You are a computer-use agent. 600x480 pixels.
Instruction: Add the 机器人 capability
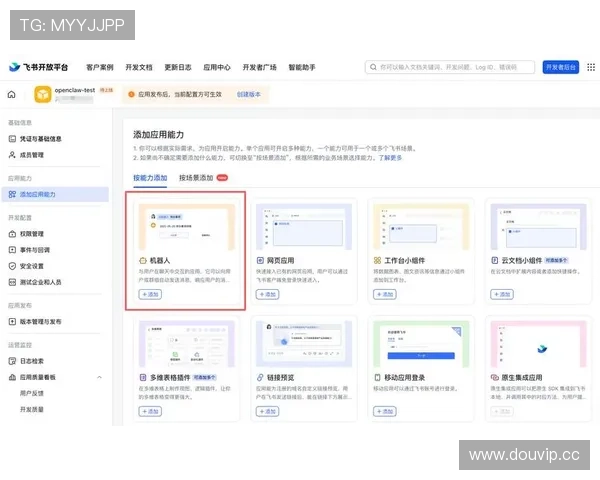point(150,294)
